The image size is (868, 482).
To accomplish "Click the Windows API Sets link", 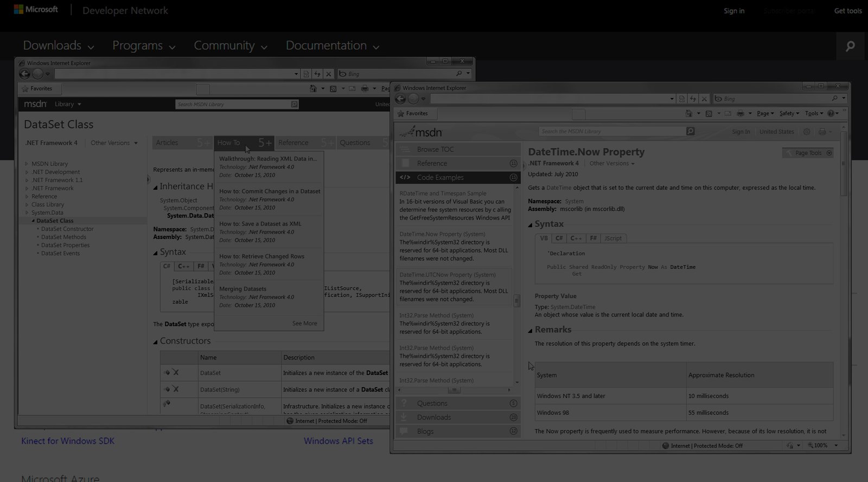I will click(x=338, y=441).
